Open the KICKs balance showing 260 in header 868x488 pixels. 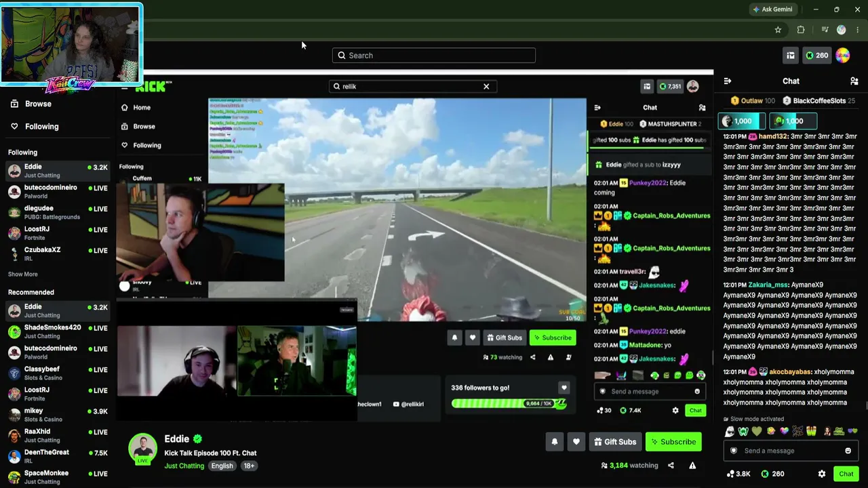(x=816, y=56)
